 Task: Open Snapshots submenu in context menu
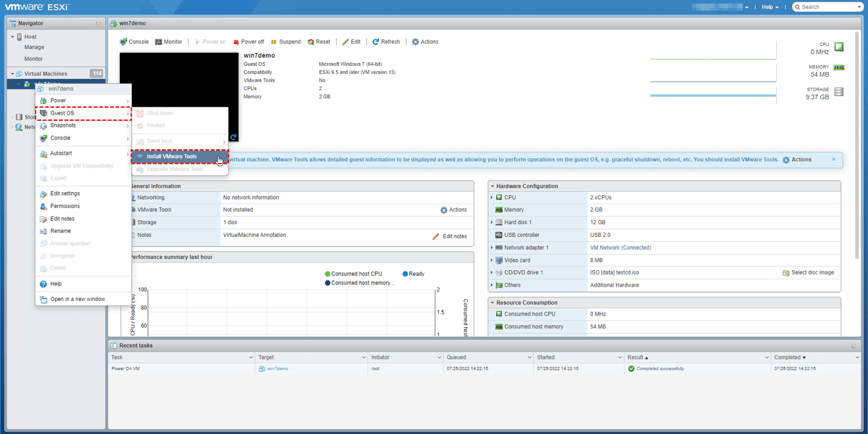pyautogui.click(x=83, y=125)
